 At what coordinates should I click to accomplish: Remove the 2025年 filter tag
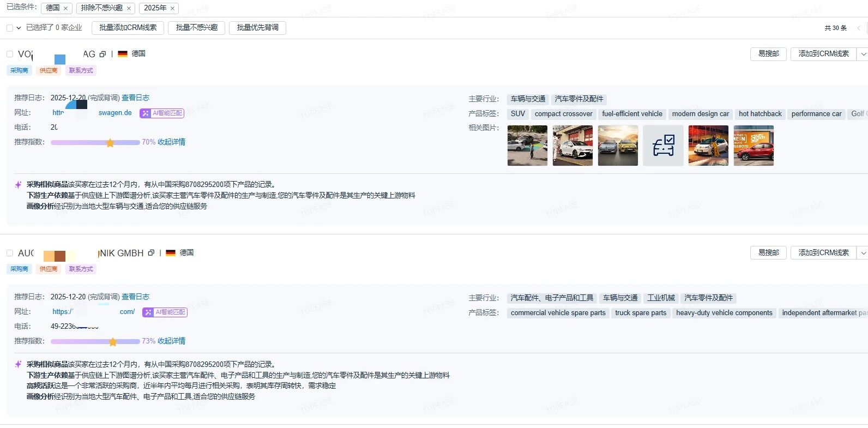[172, 8]
